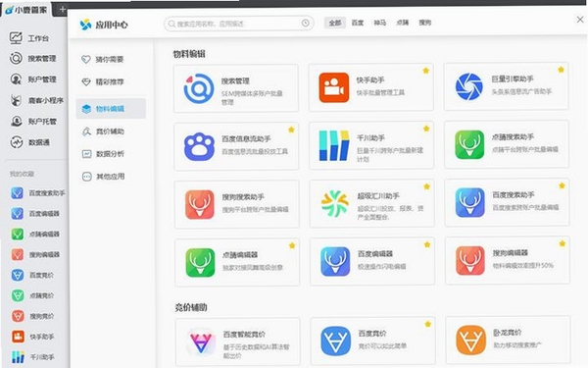
Task: Click the 小鹿管家 window tab
Action: 26,10
